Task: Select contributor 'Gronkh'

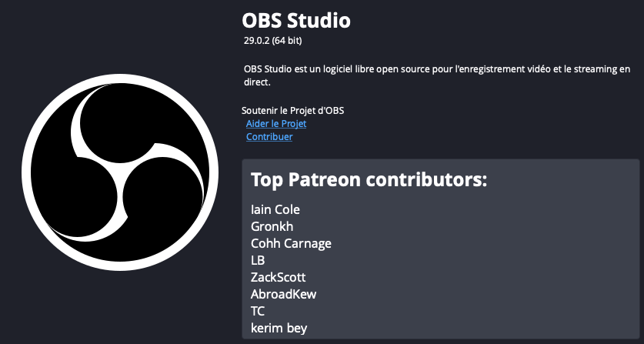Action: click(272, 226)
